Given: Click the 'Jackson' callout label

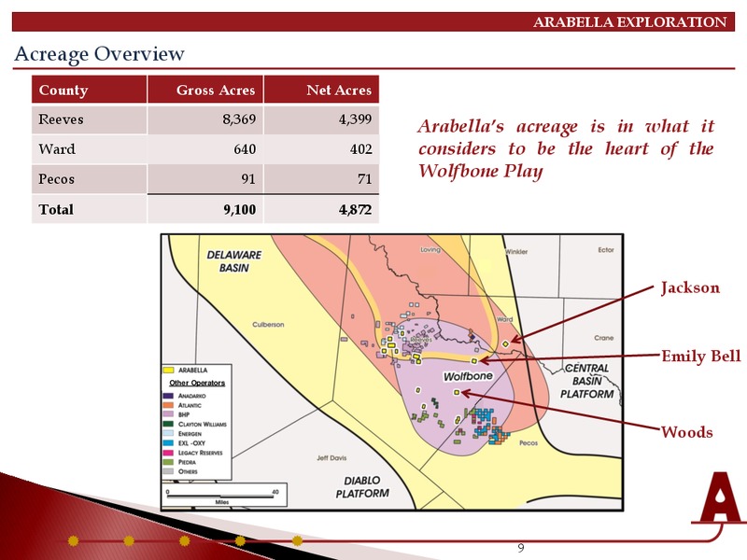Looking at the screenshot, I should click(x=690, y=287).
